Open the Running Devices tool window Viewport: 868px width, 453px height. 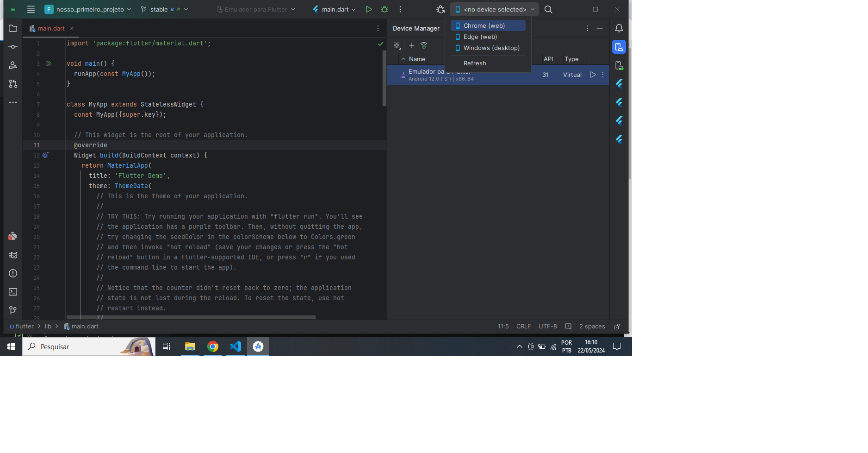(x=619, y=65)
